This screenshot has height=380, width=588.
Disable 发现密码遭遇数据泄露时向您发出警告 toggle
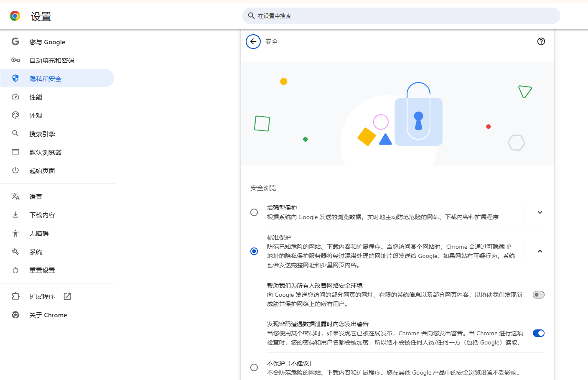point(539,333)
